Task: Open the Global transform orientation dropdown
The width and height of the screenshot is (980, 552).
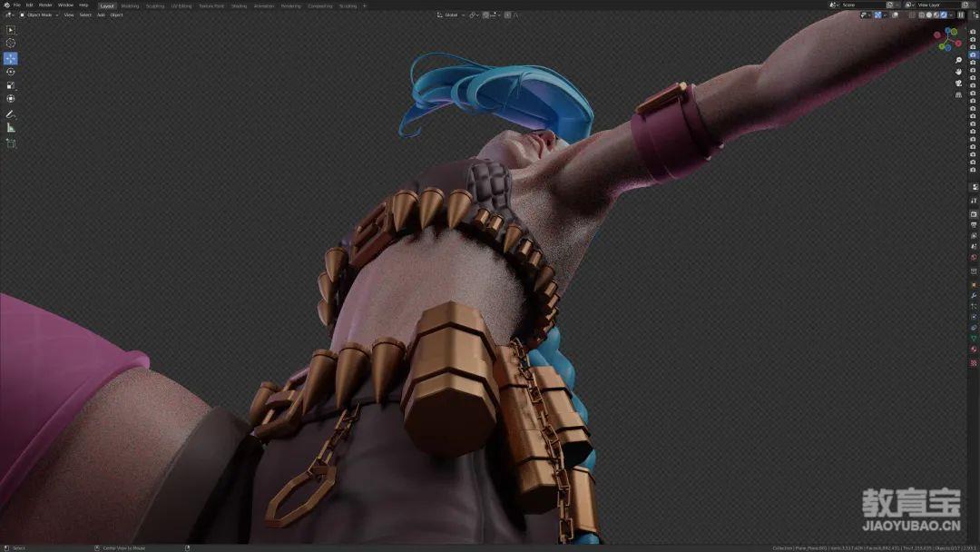Action: [x=451, y=15]
